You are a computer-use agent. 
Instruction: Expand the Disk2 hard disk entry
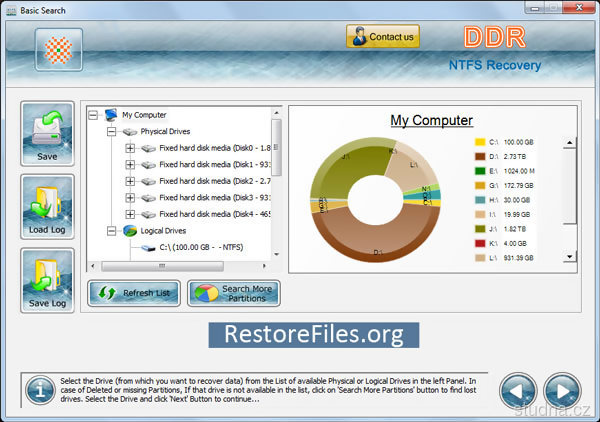pyautogui.click(x=130, y=181)
